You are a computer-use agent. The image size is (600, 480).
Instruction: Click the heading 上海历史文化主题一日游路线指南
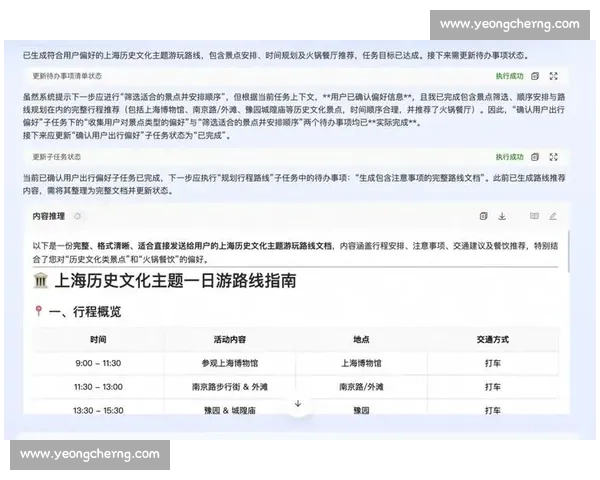pyautogui.click(x=176, y=281)
